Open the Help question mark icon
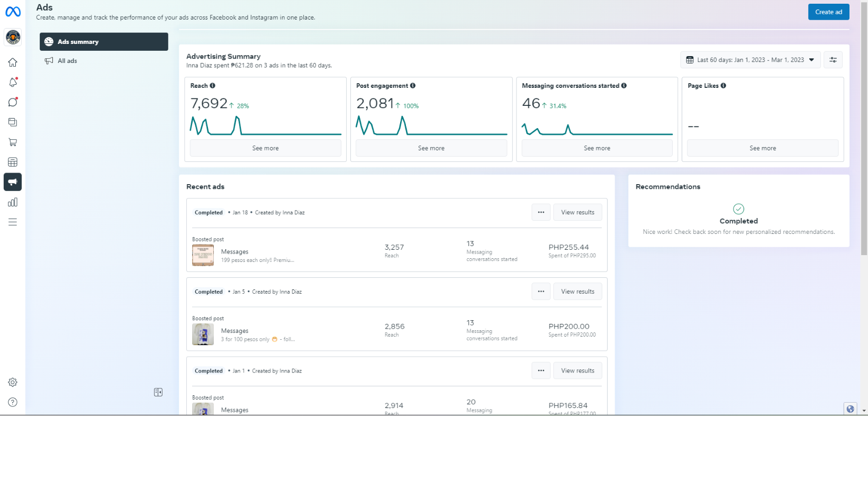Viewport: 868px width, 489px height. (13, 402)
